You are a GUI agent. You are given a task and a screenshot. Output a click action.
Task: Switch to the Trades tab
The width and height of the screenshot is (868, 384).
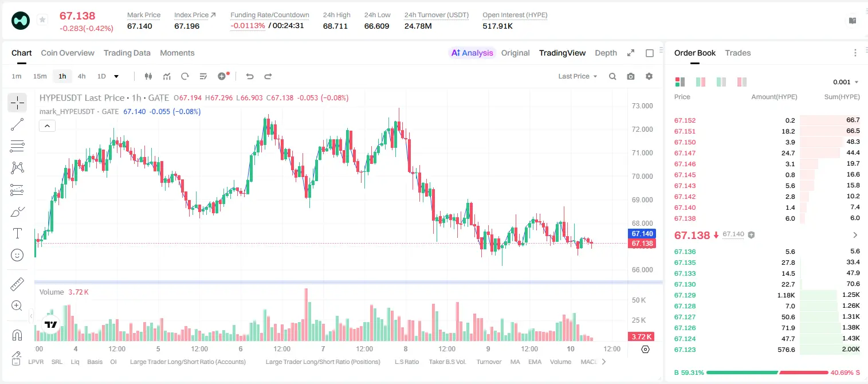738,53
